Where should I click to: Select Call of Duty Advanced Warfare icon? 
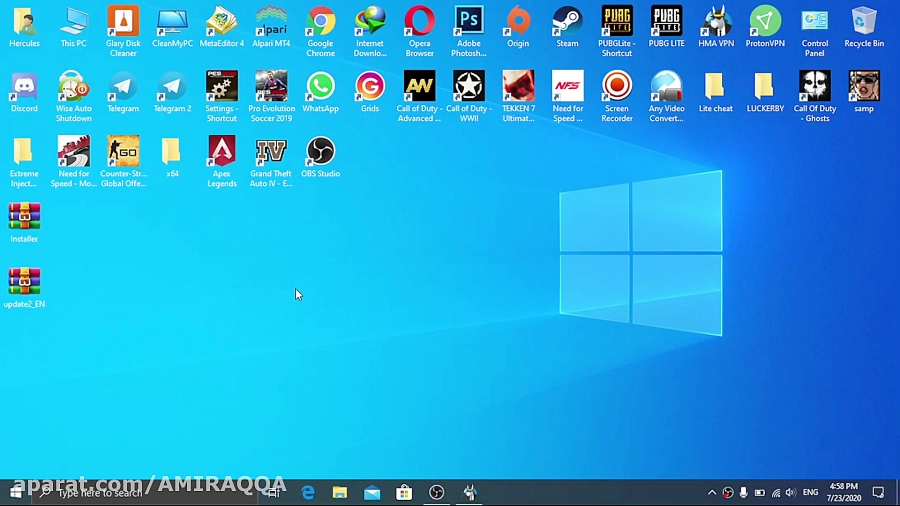coord(420,96)
